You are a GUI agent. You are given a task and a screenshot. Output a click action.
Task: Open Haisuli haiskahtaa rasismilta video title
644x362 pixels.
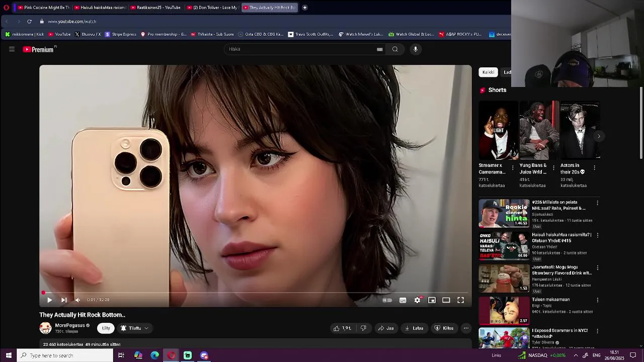coord(561,238)
